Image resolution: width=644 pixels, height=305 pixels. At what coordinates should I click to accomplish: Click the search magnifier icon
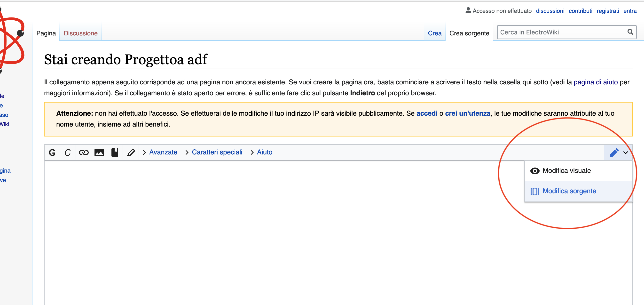coord(630,32)
